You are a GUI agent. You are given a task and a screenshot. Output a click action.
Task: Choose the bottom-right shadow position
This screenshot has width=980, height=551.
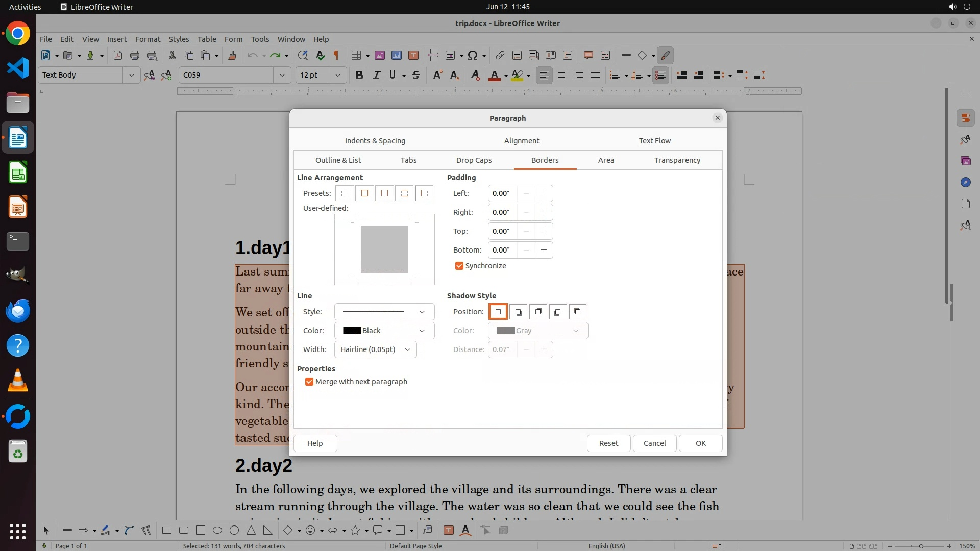518,312
